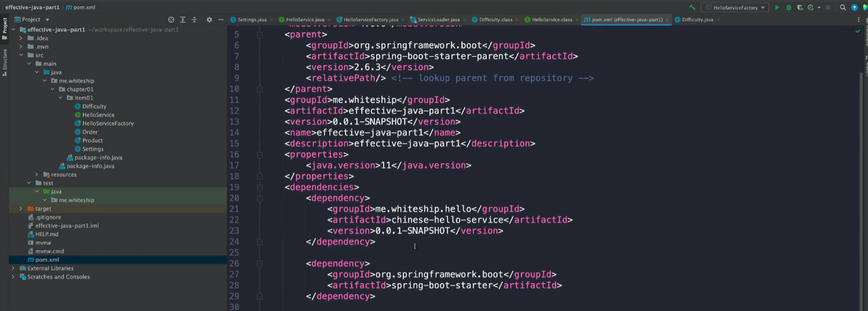Click the fold marker on the dependencies line
The width and height of the screenshot is (868, 311).
coord(260,187)
